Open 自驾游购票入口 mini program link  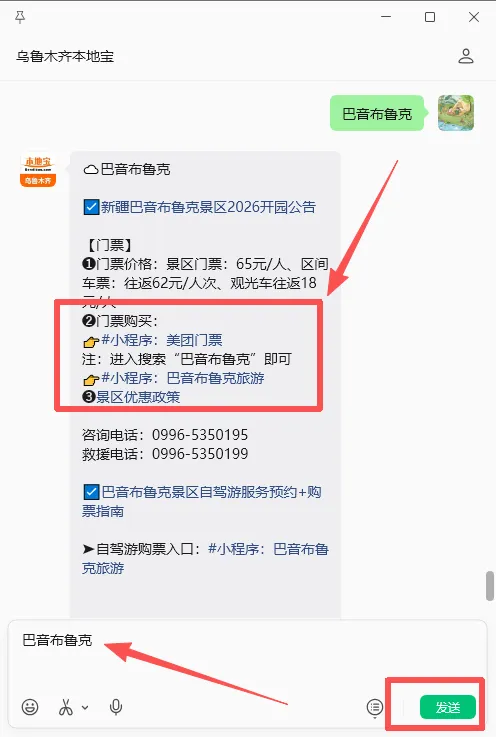pos(205,558)
